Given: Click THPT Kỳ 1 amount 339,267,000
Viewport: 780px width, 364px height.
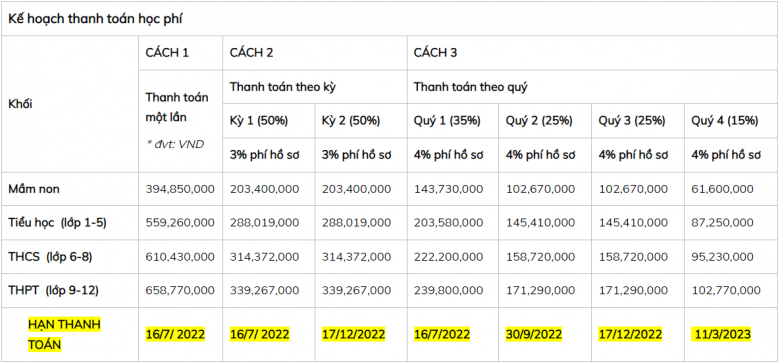Looking at the screenshot, I should (264, 291).
